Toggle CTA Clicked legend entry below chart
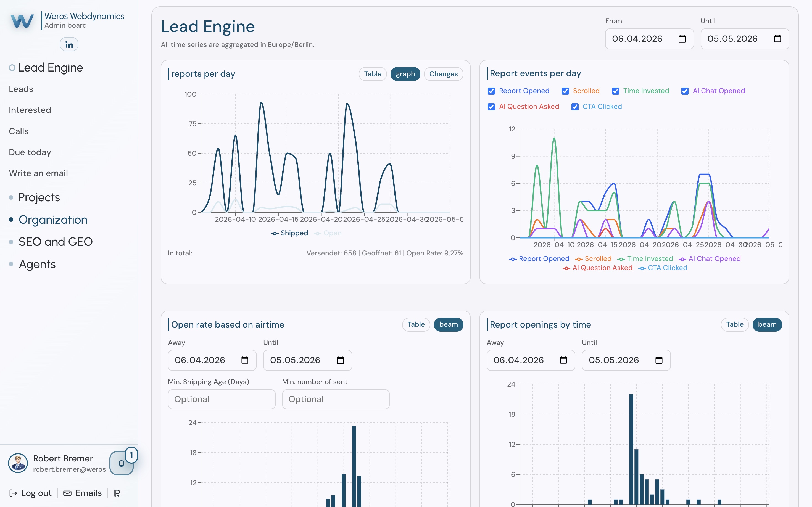 662,268
